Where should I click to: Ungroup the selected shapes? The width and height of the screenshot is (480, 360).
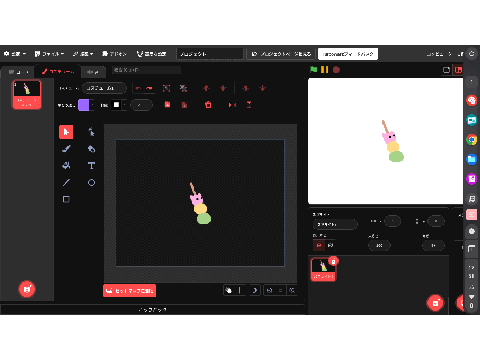pos(183,88)
